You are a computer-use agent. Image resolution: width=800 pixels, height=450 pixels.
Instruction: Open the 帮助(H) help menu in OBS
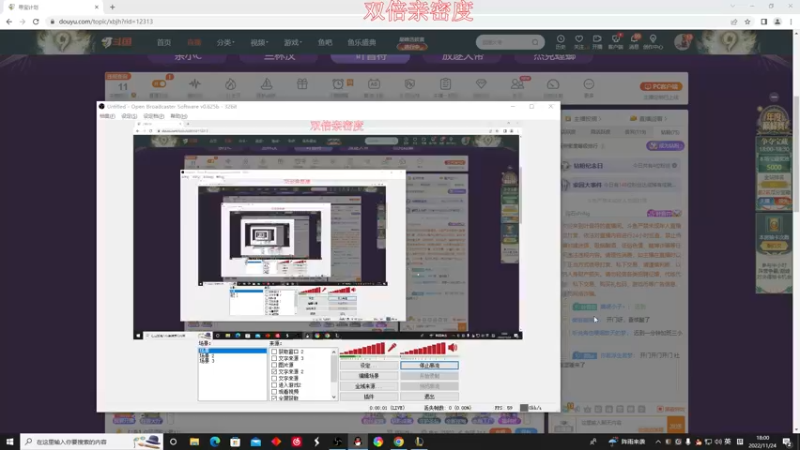[179, 116]
